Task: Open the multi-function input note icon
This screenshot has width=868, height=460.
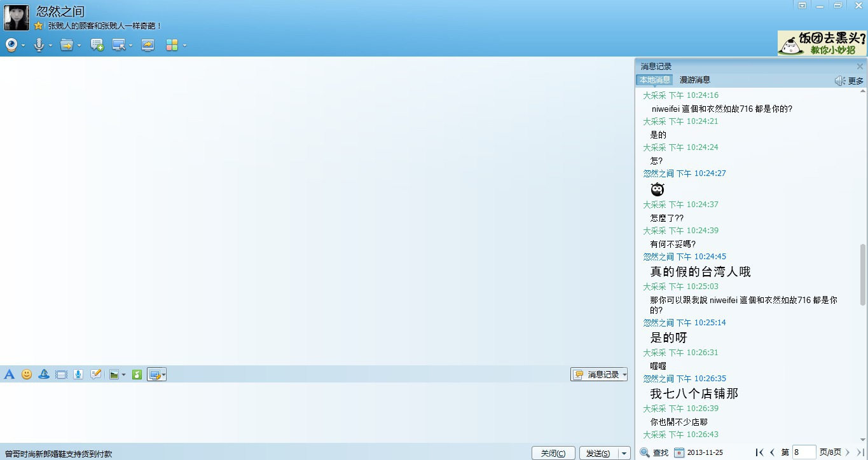Action: [95, 375]
